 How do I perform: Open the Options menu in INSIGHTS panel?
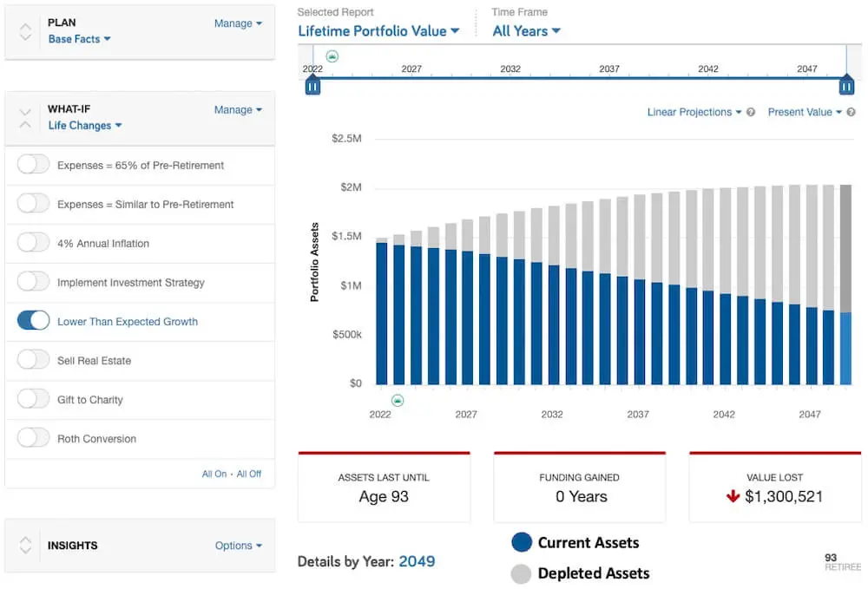click(x=239, y=546)
